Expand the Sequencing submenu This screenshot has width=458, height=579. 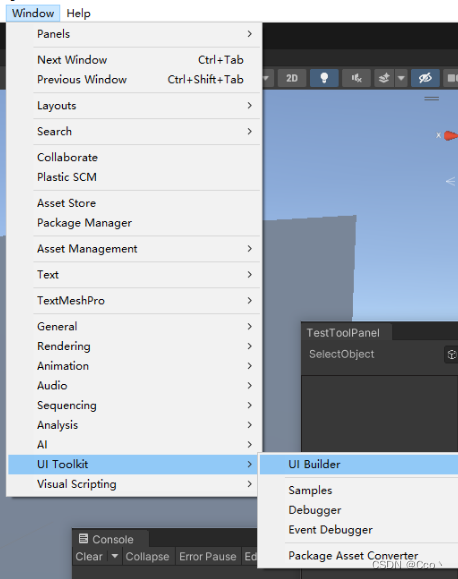135,405
